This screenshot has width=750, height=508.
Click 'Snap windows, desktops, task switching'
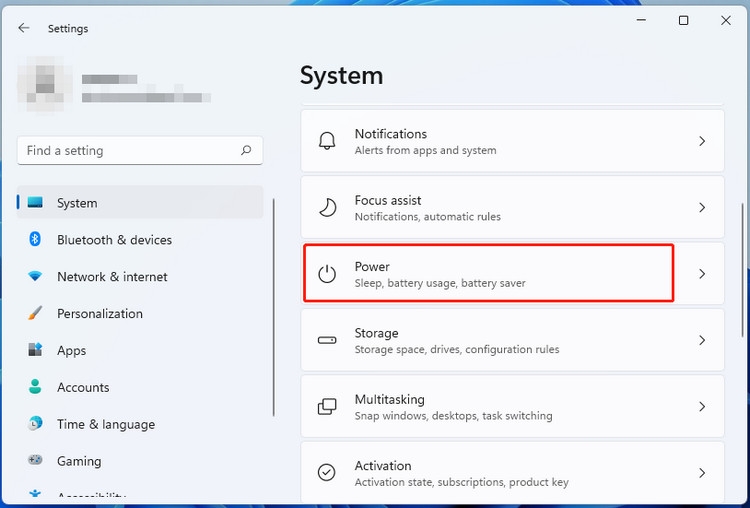point(453,416)
